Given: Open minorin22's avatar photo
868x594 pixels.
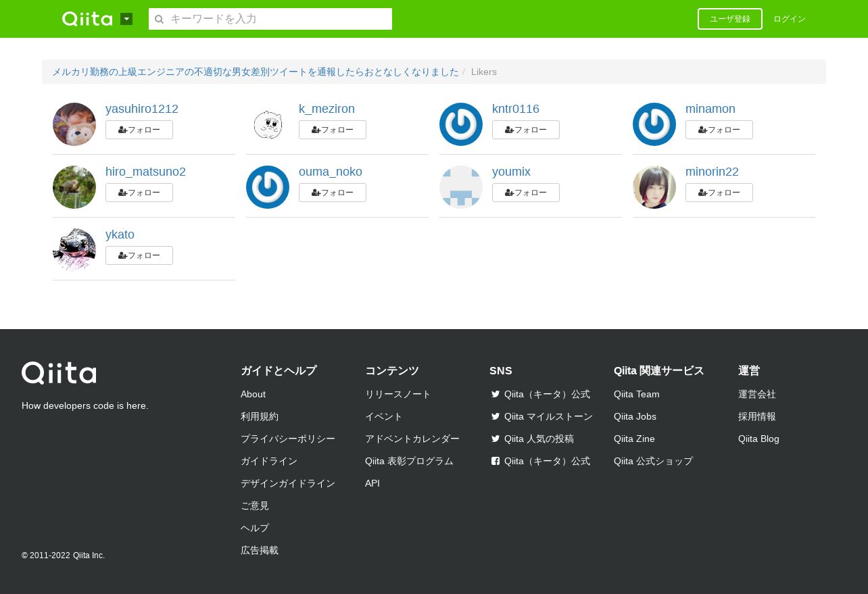Looking at the screenshot, I should [654, 187].
